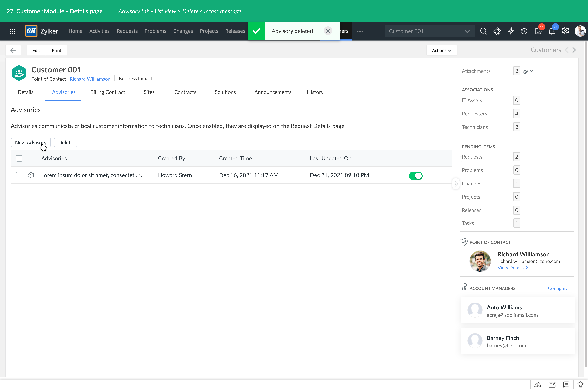
Task: Go to previous customer chevron
Action: pos(567,50)
